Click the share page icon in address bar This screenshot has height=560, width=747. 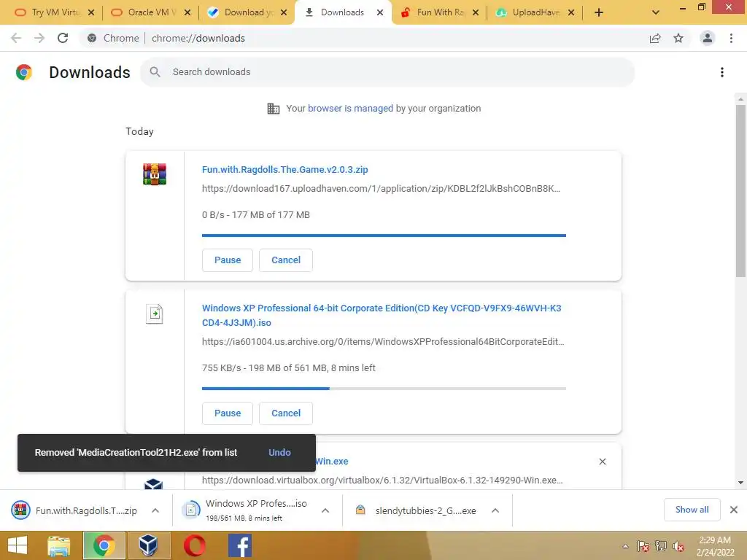click(x=655, y=38)
